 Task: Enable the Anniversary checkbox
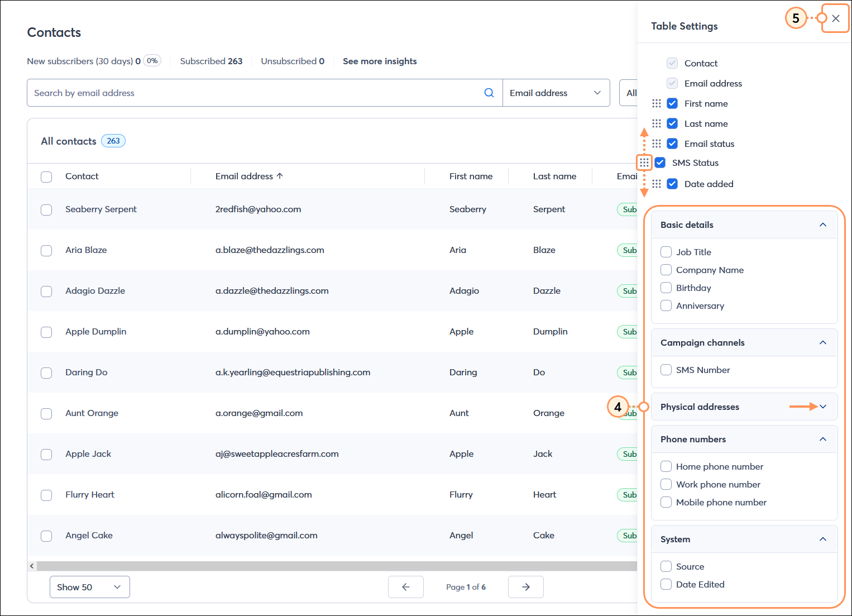666,305
